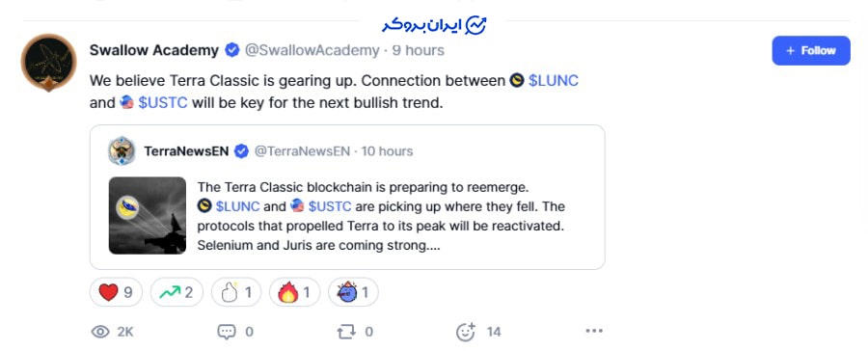868x351 pixels.
Task: Open the quoted post image thumbnail
Action: point(148,215)
